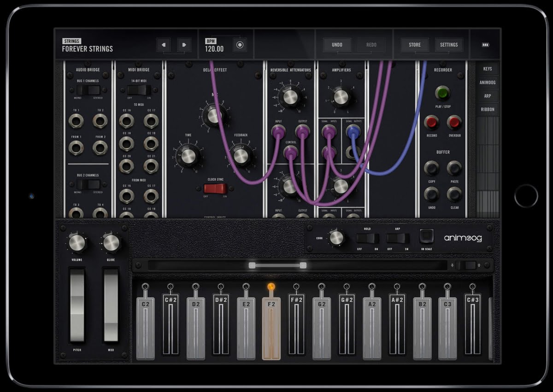Screen dimensions: 553x392
Task: Click the top Reversible Attenuators knob
Action: pos(290,97)
